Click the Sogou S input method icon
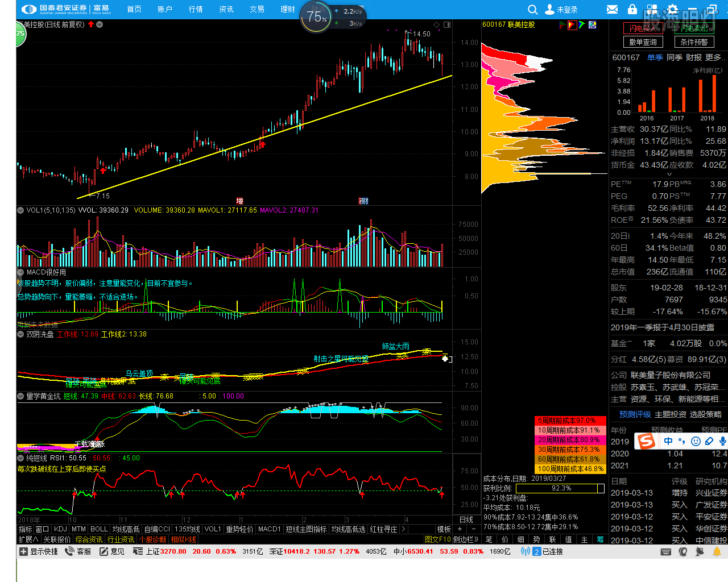This screenshot has height=582, width=728. [x=646, y=441]
